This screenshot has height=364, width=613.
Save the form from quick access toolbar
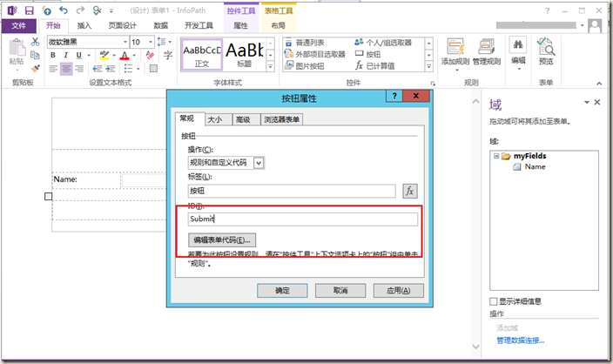pyautogui.click(x=30, y=10)
